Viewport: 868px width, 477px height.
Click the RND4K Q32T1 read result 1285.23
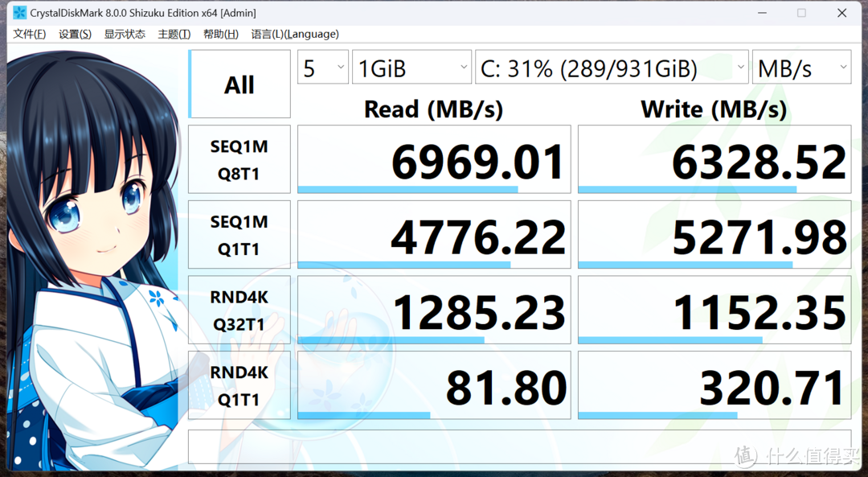pyautogui.click(x=434, y=310)
